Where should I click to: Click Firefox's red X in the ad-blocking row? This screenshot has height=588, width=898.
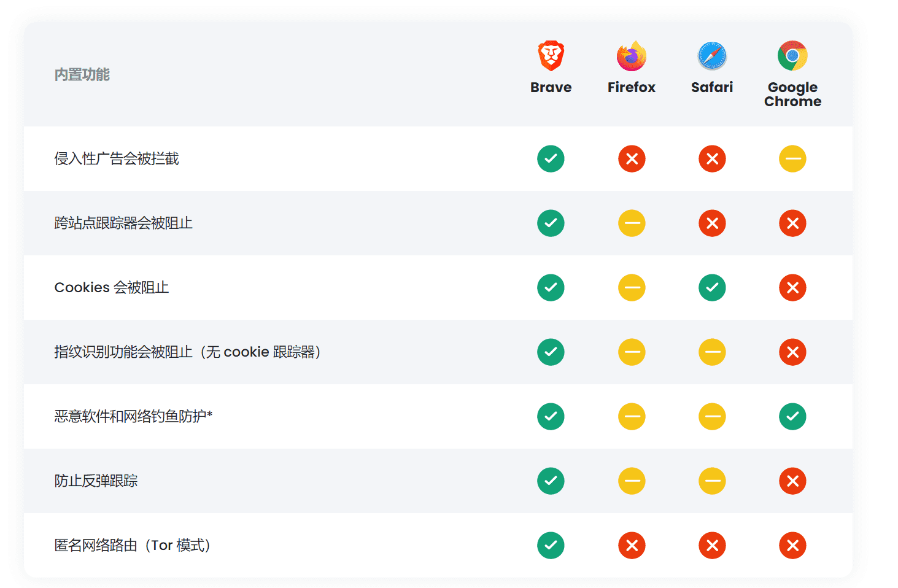[632, 158]
